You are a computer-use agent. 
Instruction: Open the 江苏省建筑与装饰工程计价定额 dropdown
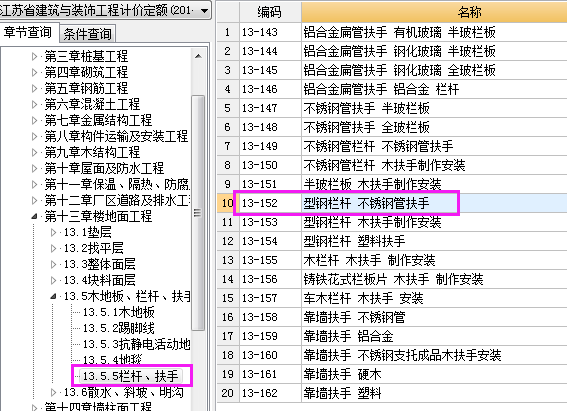205,10
